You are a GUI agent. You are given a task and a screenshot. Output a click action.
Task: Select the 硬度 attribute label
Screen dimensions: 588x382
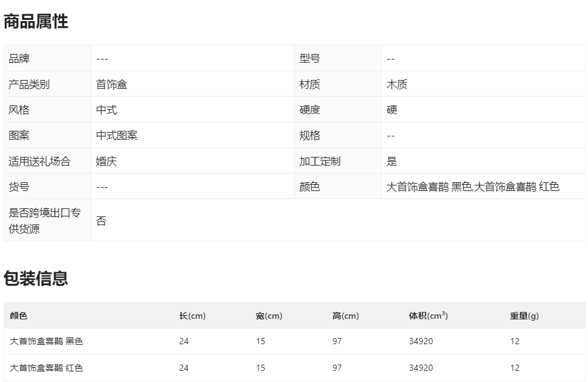coord(310,110)
